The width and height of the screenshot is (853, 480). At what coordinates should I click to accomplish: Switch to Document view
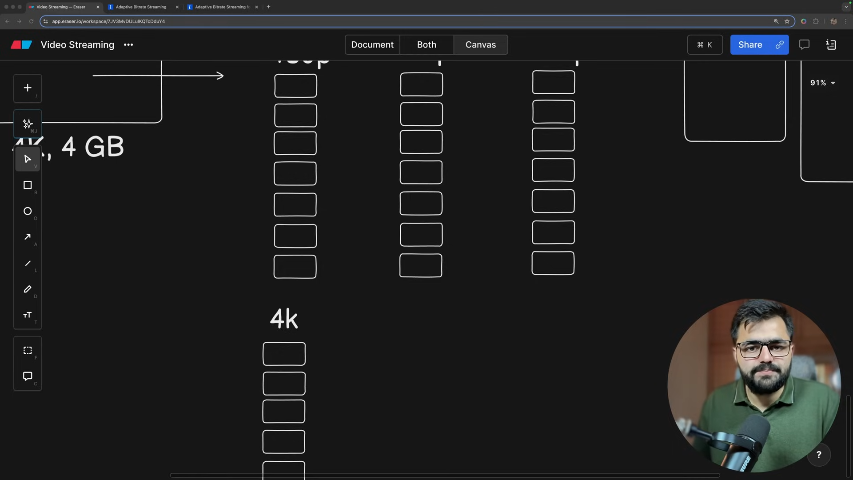pyautogui.click(x=372, y=45)
